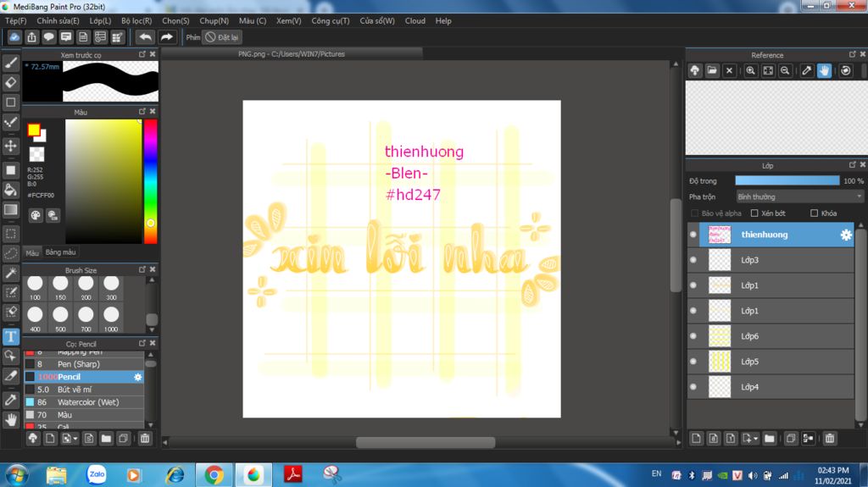Add a new layer in Layer panel
Image resolution: width=868 pixels, height=487 pixels.
click(697, 439)
